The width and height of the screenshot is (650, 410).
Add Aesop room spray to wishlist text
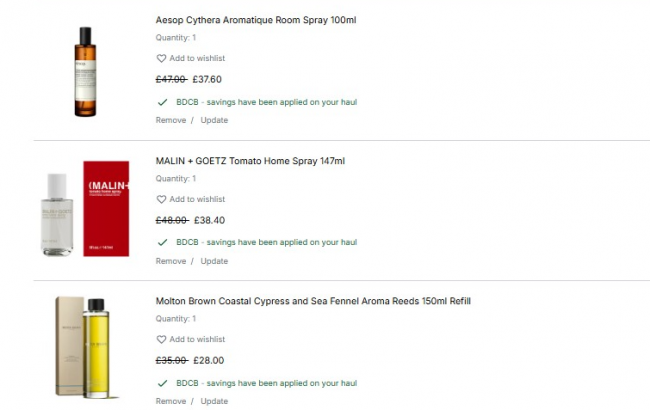pos(197,59)
